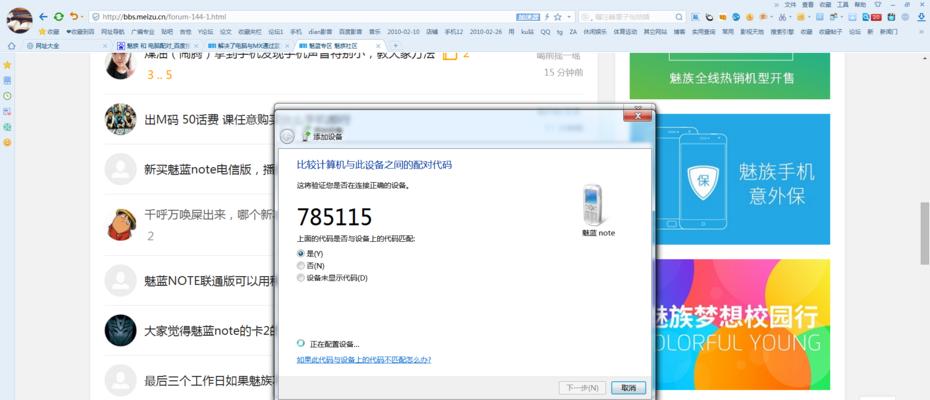Open the 魅族全线热销机型开售 green banner
Image resolution: width=930 pixels, height=400 pixels.
coord(730,76)
